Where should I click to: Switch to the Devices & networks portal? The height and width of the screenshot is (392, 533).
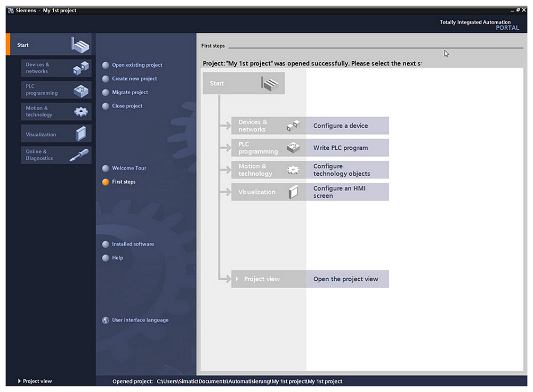coord(56,68)
